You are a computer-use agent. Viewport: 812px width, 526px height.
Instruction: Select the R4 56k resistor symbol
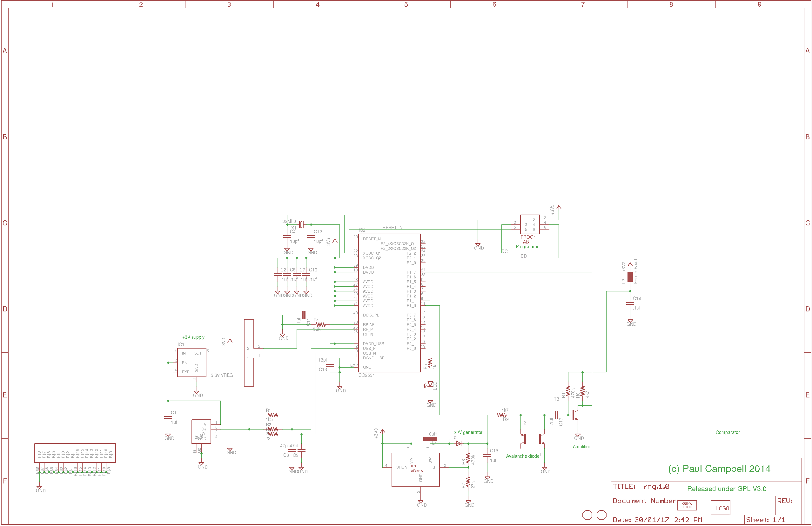(320, 324)
